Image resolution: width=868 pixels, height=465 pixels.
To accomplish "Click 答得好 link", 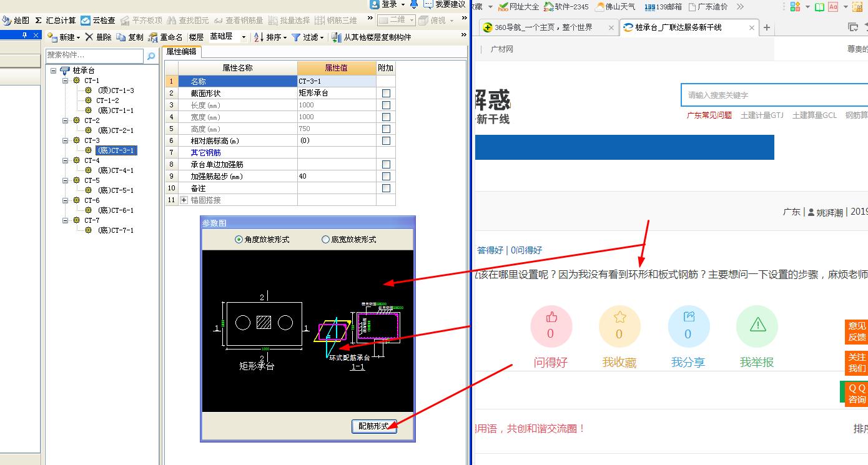I will coord(490,250).
